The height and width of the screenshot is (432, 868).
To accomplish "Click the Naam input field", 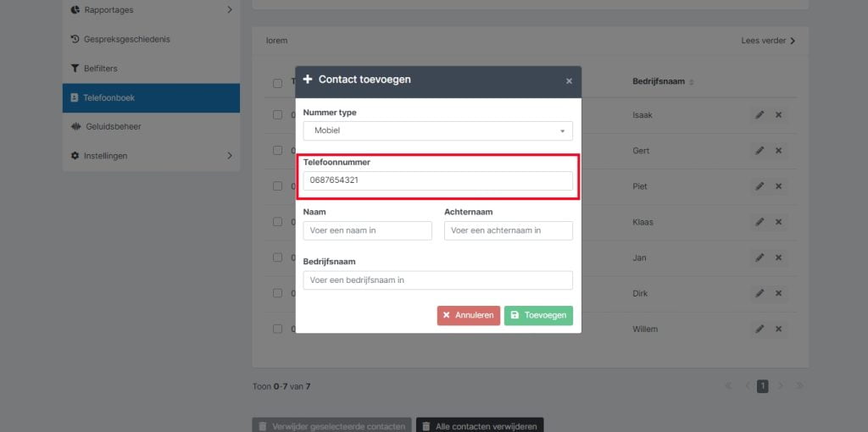I will coord(368,230).
